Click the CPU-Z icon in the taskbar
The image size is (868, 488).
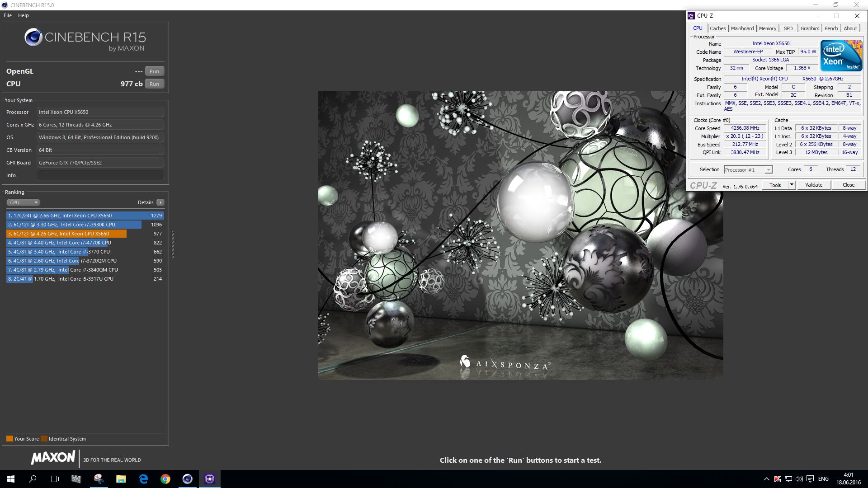210,479
